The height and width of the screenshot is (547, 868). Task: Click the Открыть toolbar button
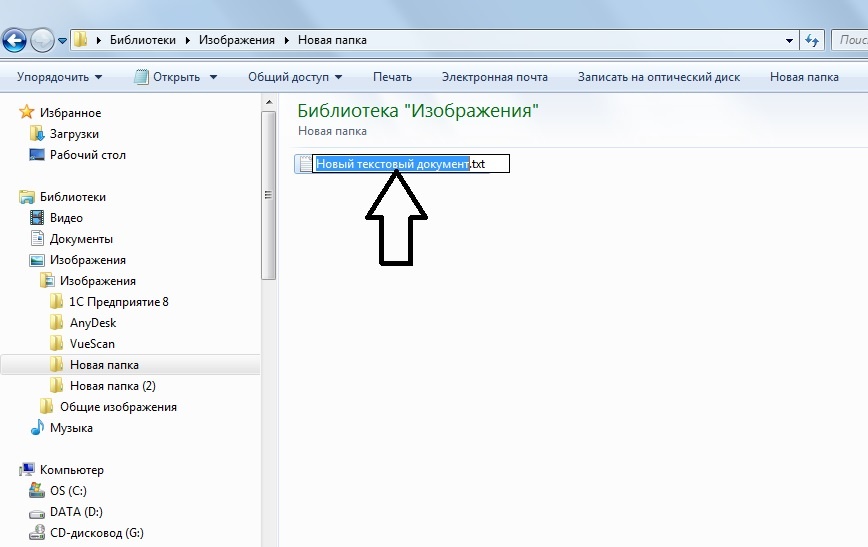click(x=177, y=77)
